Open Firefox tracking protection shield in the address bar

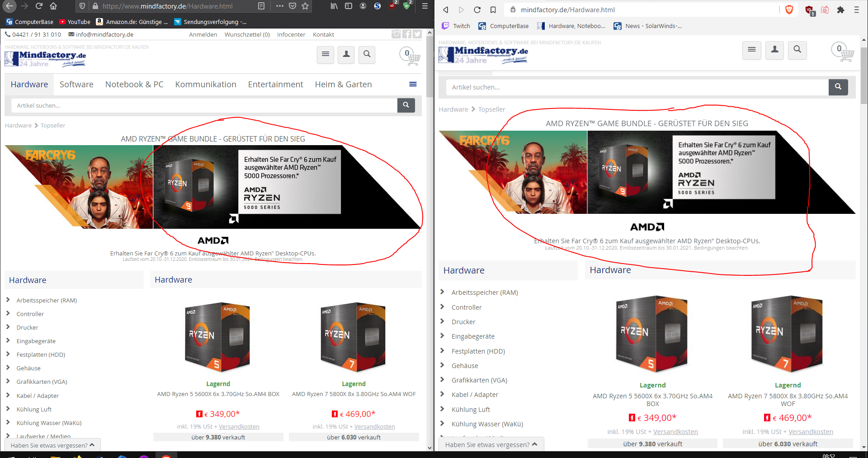coord(82,6)
